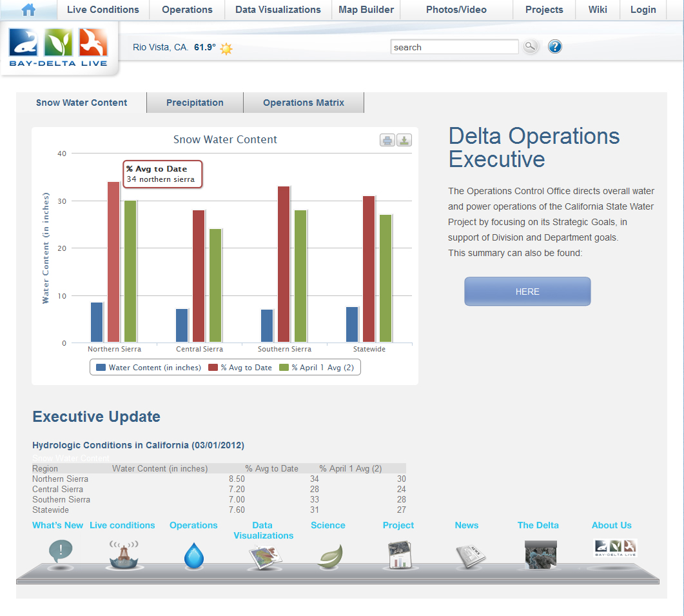Open The Delta footer link
Image resolution: width=684 pixels, height=616 pixels.
point(538,525)
